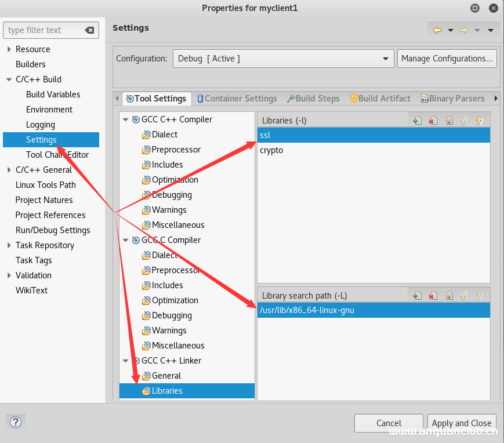Image resolution: width=504 pixels, height=443 pixels.
Task: Switch to the Build Steps tab
Action: (313, 98)
